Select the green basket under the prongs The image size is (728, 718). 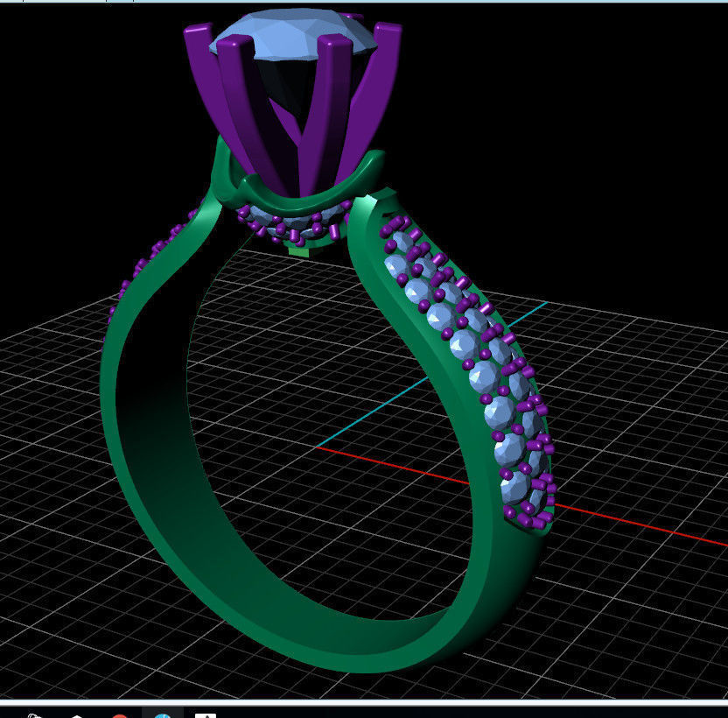300,196
